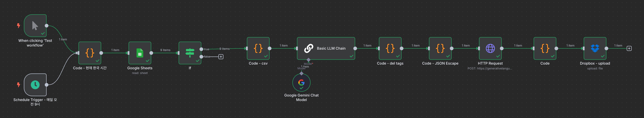Click the output port of the Test workflow trigger
Screen dimensions: 644x118
47,26
